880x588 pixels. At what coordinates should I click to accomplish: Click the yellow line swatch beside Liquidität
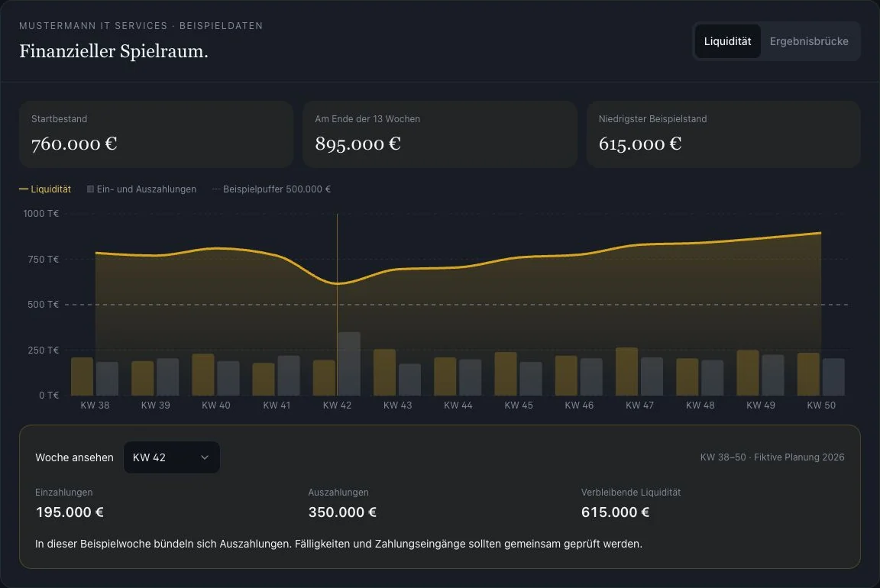pos(24,189)
